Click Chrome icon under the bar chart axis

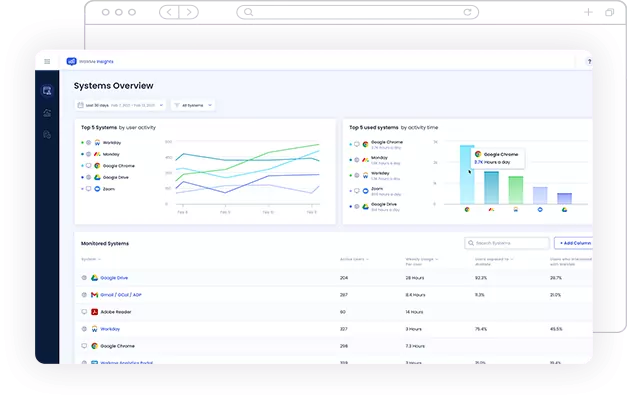[467, 210]
